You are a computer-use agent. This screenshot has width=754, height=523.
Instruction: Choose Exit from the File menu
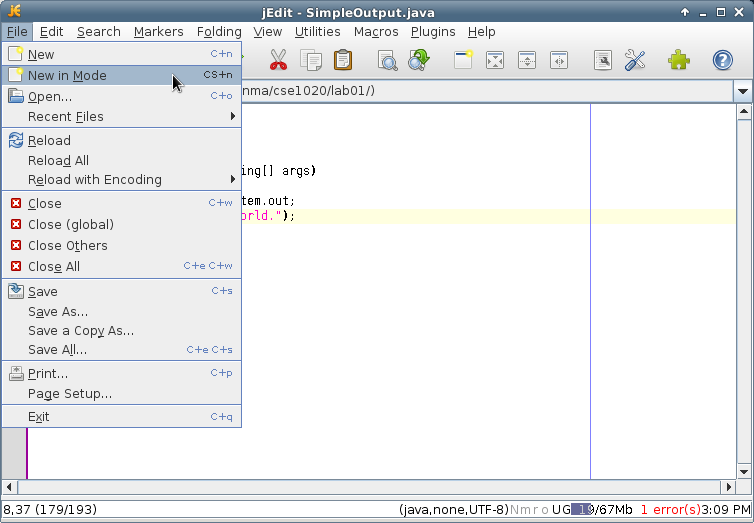coord(122,417)
